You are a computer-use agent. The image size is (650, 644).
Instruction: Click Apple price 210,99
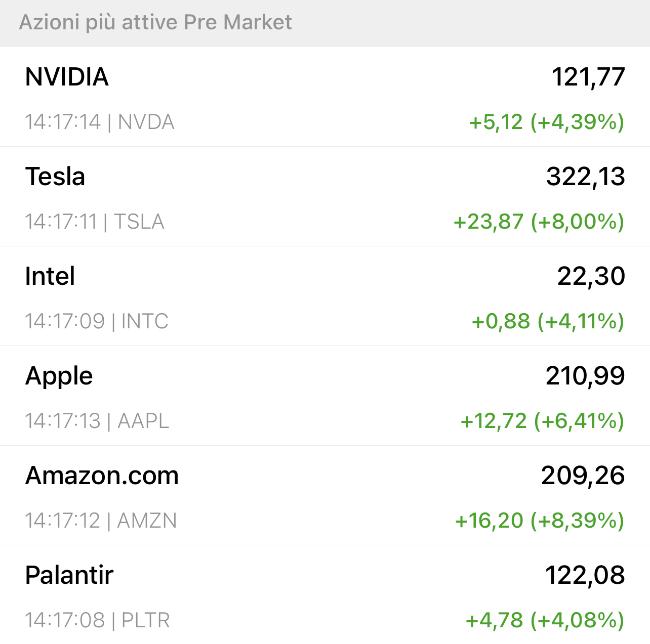pyautogui.click(x=585, y=376)
